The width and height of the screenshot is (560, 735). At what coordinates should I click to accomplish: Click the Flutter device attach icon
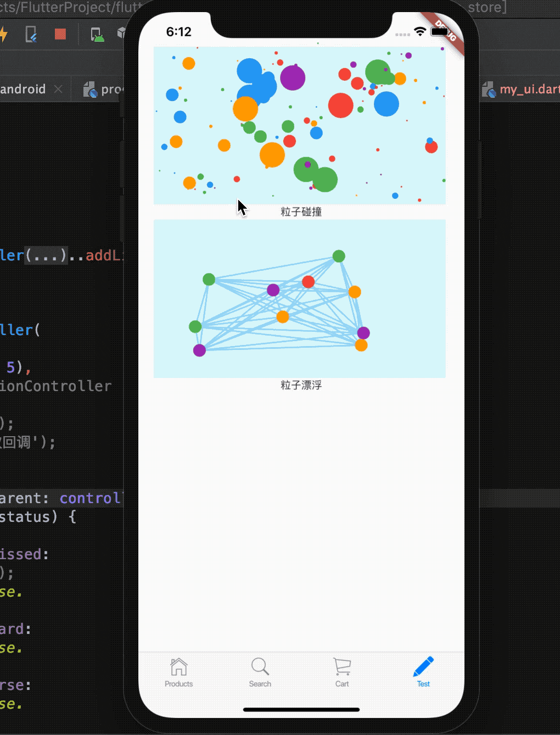point(31,34)
